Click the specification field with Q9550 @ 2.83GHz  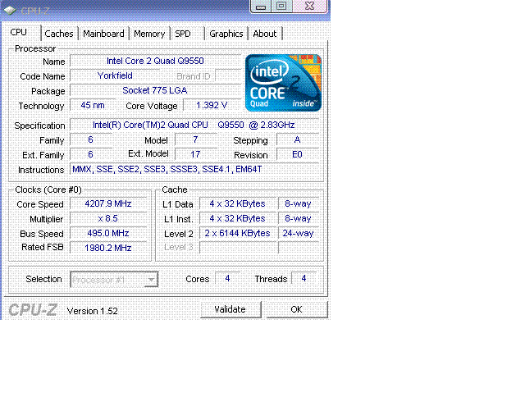coord(194,125)
